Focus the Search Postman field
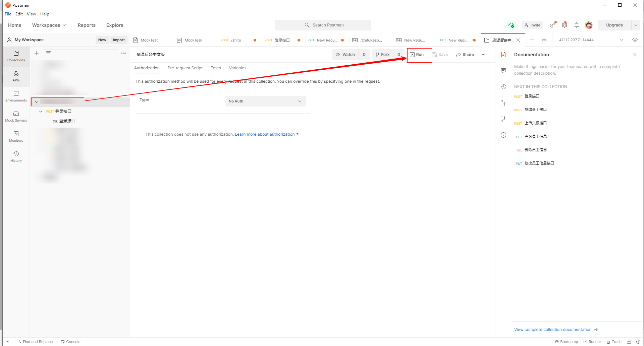Viewport: 644px width, 346px height. [x=323, y=25]
